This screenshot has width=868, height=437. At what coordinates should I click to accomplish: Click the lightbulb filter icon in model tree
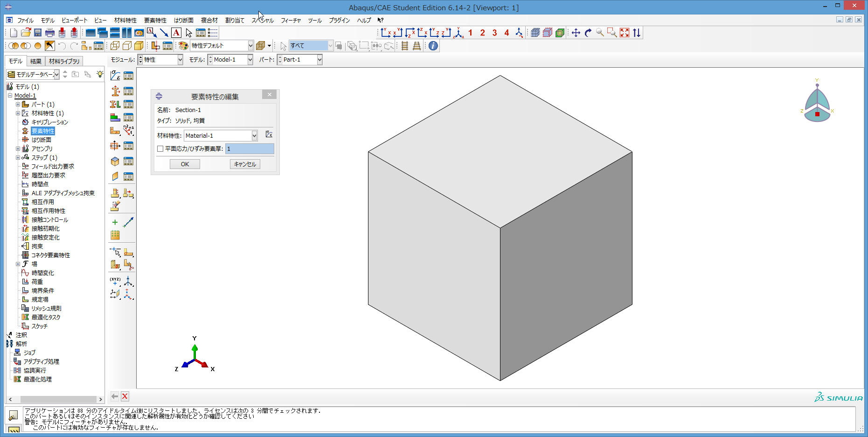(99, 74)
